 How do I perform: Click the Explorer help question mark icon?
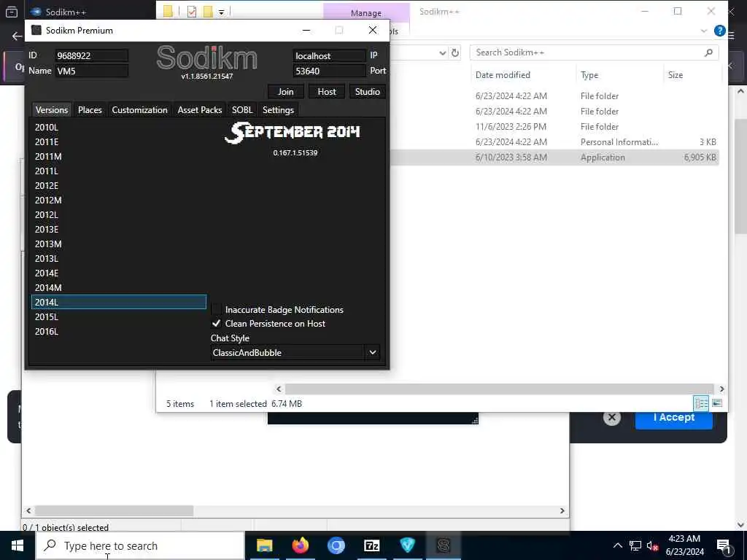(x=720, y=31)
